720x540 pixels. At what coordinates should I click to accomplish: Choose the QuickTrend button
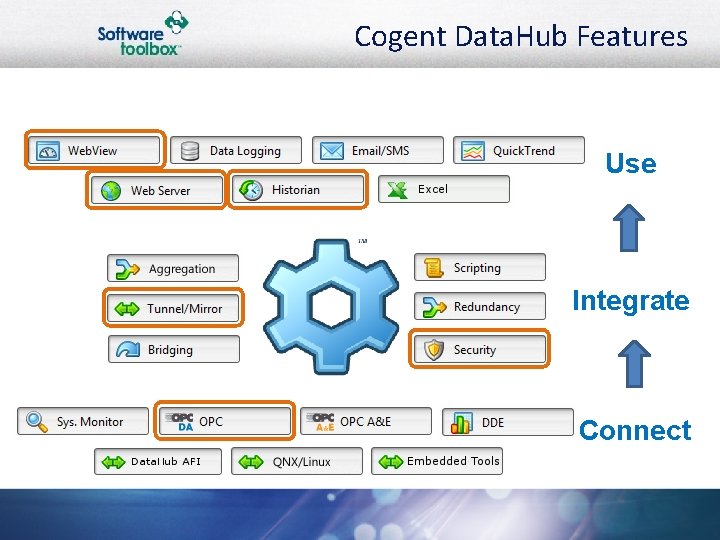tap(519, 150)
